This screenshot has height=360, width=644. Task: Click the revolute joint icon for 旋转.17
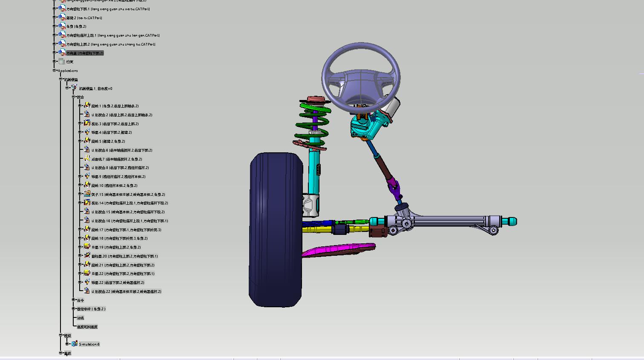click(87, 229)
